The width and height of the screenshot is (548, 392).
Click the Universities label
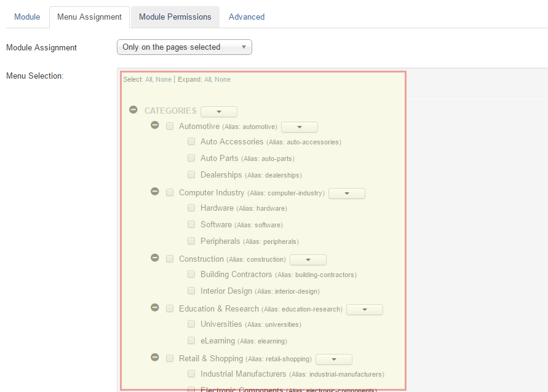(x=221, y=324)
